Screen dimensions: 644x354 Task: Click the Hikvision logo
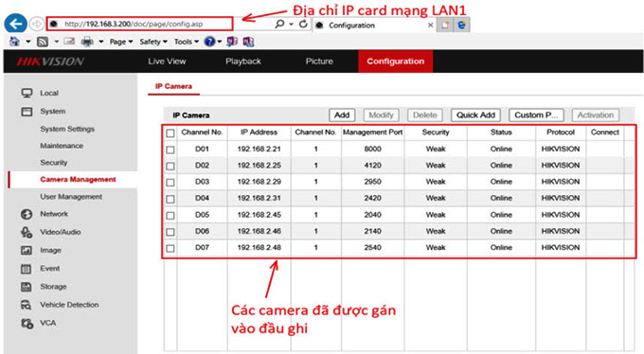50,62
